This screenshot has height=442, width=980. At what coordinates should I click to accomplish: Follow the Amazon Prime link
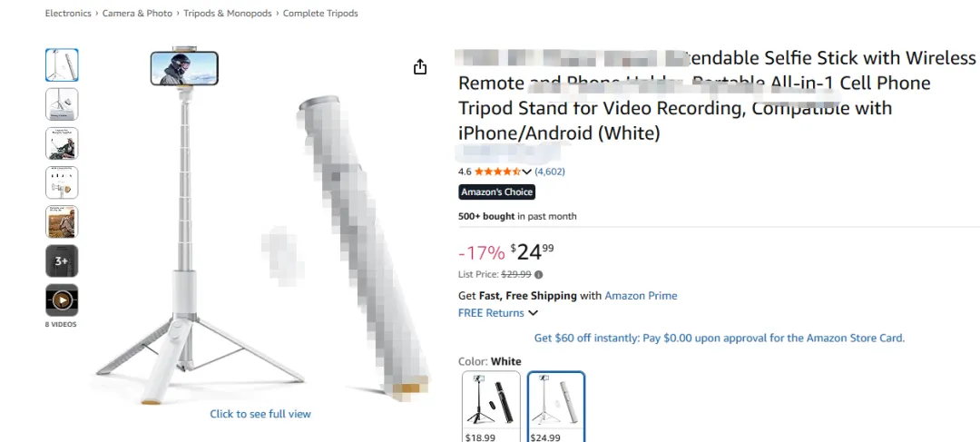click(x=641, y=296)
